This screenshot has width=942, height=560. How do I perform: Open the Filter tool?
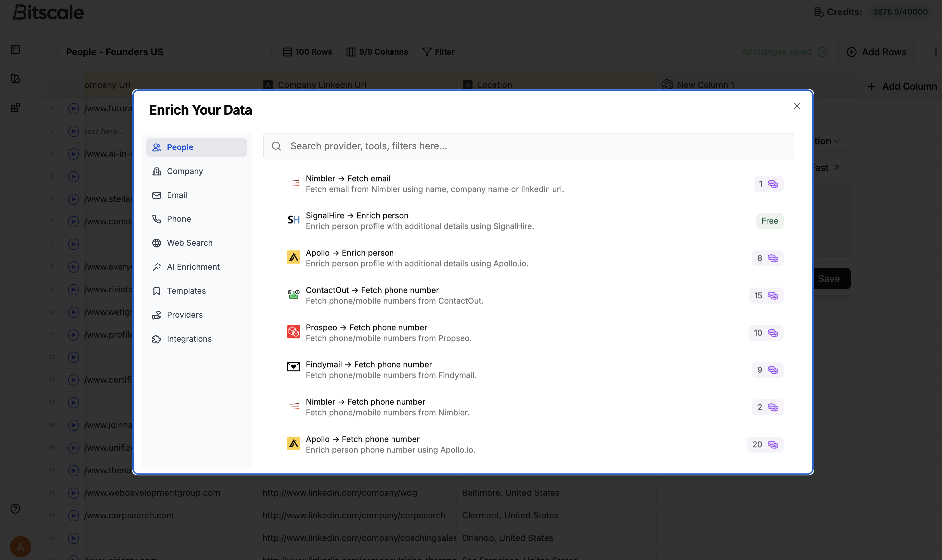click(x=438, y=52)
